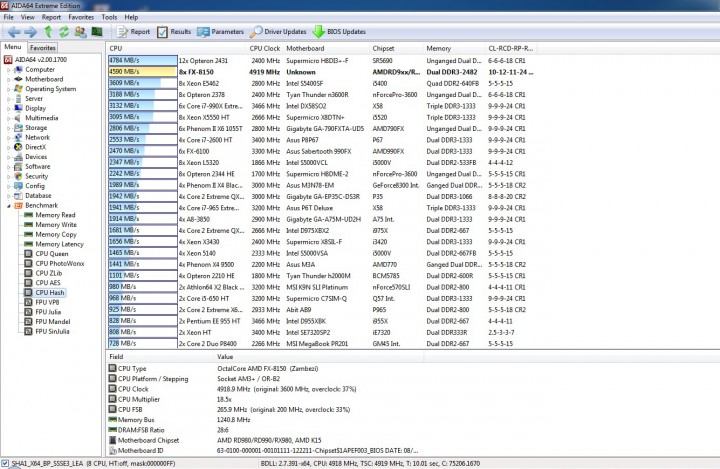720x469 pixels.
Task: Expand the Display tree node
Action: pos(8,108)
